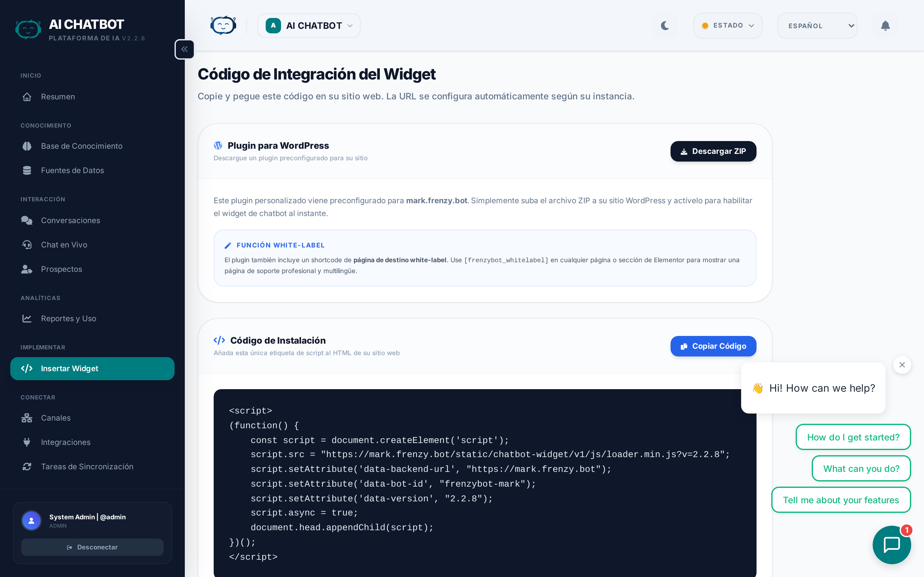Click the Fuentes de Datos database icon

point(27,171)
